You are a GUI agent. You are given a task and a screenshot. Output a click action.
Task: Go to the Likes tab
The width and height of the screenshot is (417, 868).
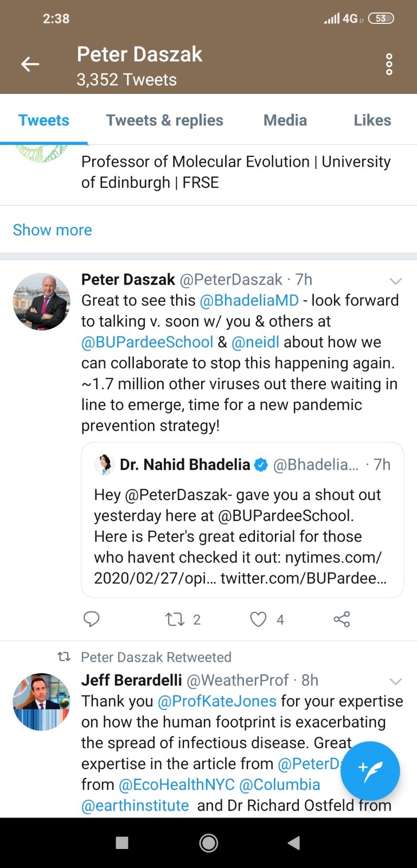pyautogui.click(x=372, y=121)
